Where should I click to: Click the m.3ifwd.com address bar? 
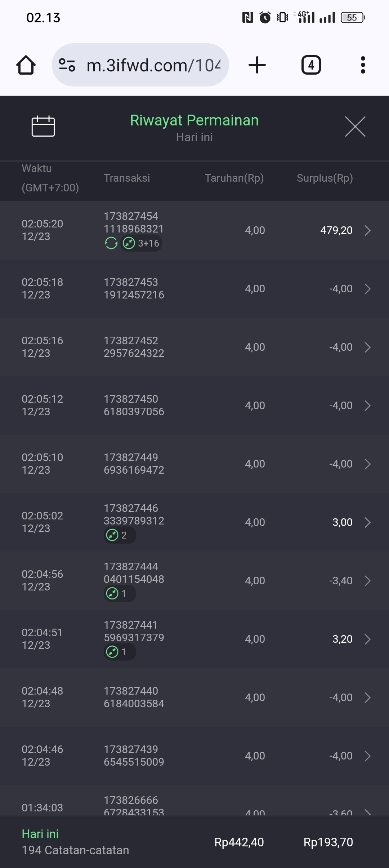click(153, 65)
